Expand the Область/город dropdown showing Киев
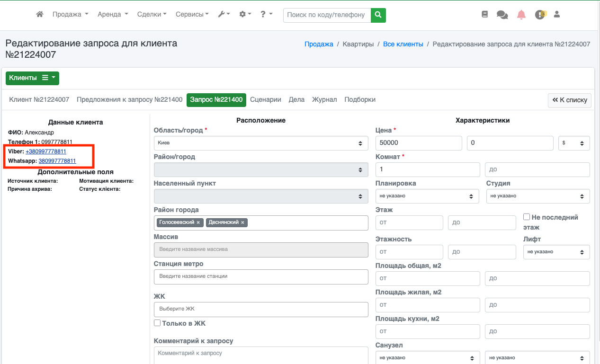 [x=261, y=143]
